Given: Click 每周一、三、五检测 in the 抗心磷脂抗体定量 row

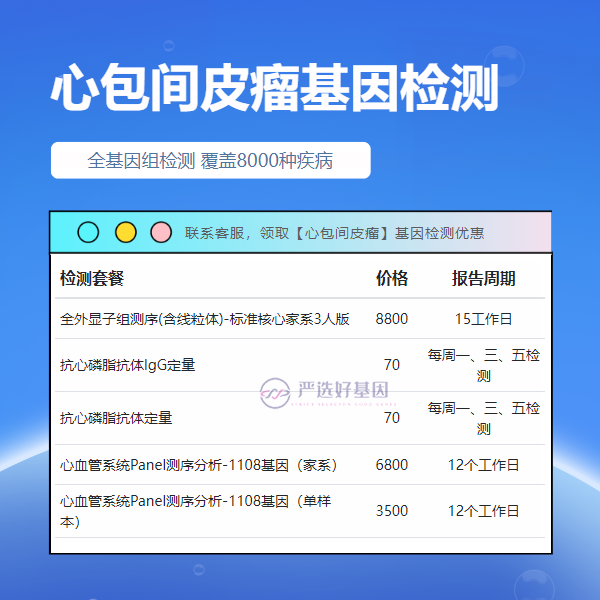Looking at the screenshot, I should pyautogui.click(x=484, y=418).
